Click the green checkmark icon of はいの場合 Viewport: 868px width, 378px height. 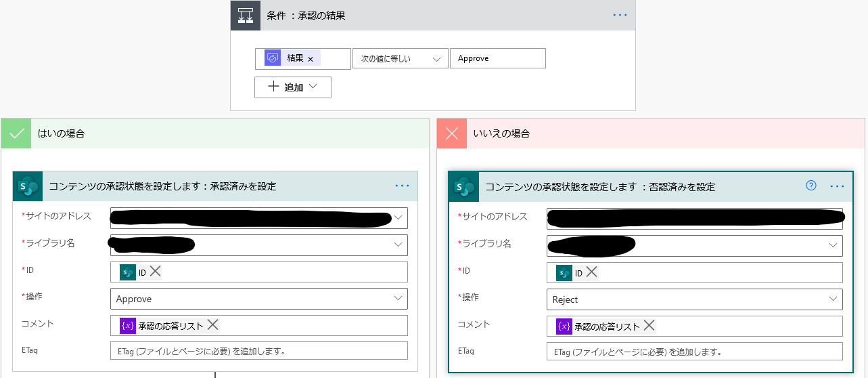click(16, 133)
